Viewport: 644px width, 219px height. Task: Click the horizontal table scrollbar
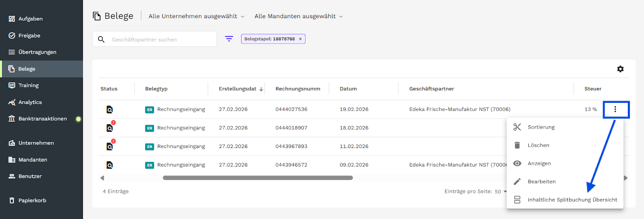(258, 178)
